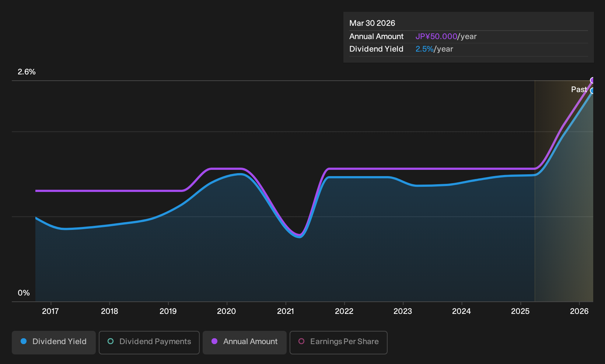Toggle the Annual Amount series
605x364 pixels.
[x=245, y=342]
